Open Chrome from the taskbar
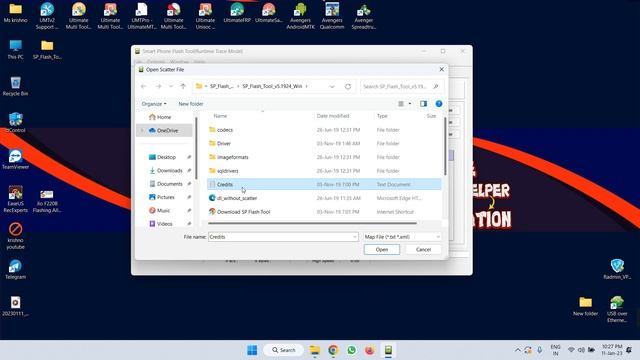The width and height of the screenshot is (640, 360). [333, 350]
